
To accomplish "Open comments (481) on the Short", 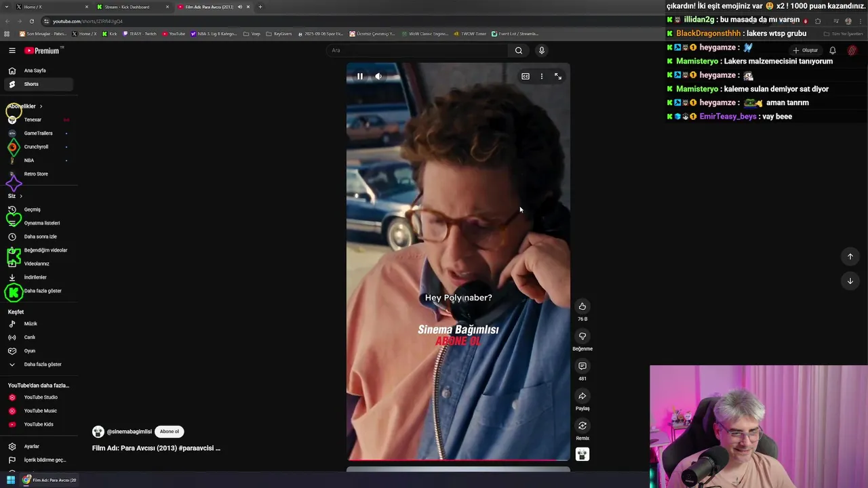I will [x=583, y=366].
